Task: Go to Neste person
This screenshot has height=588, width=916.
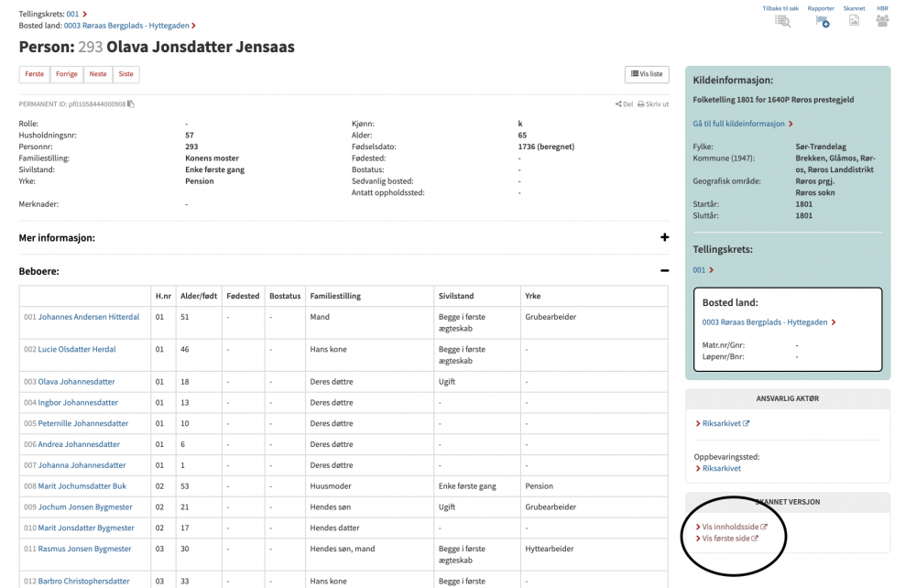Action: pyautogui.click(x=97, y=74)
